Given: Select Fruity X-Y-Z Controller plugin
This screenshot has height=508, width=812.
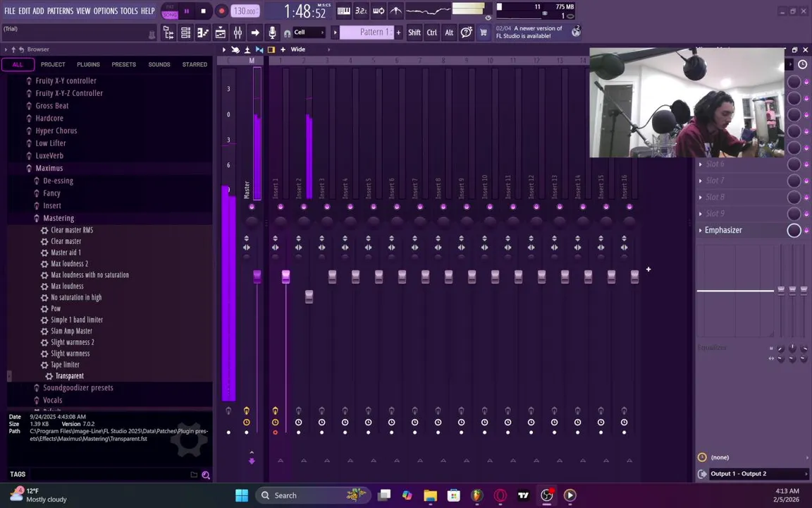Looking at the screenshot, I should (x=69, y=93).
